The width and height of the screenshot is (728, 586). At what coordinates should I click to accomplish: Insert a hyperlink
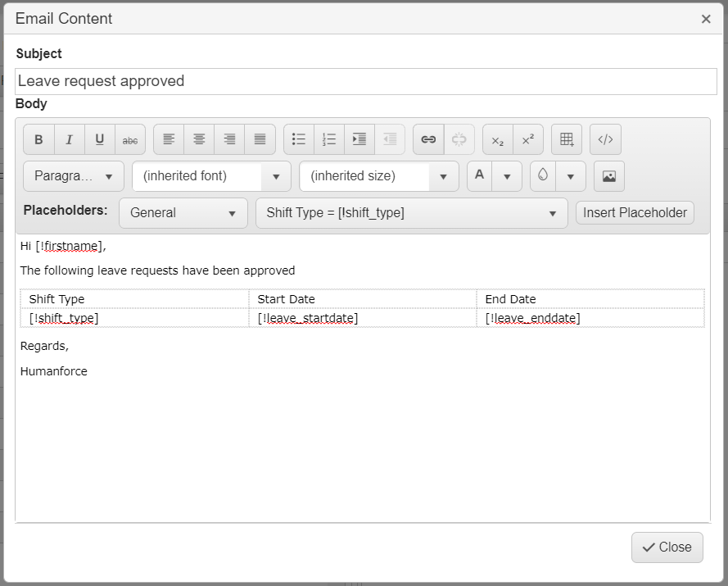(428, 139)
